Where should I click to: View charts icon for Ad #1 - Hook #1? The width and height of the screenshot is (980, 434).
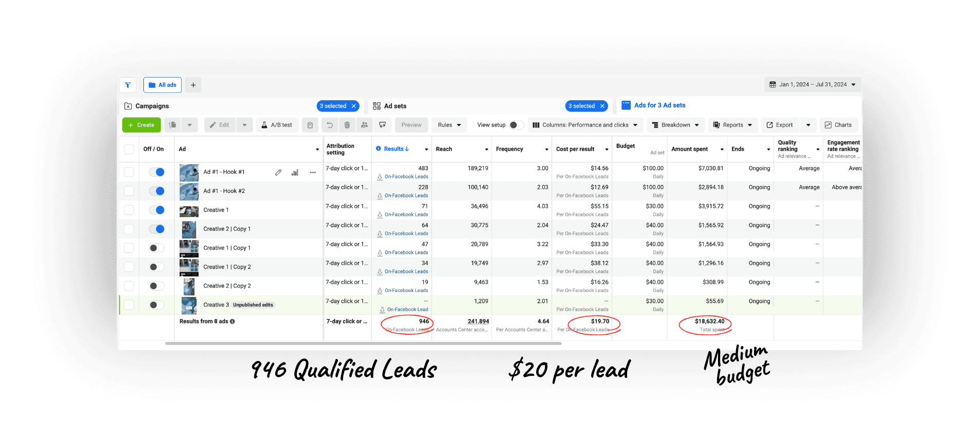pos(295,172)
